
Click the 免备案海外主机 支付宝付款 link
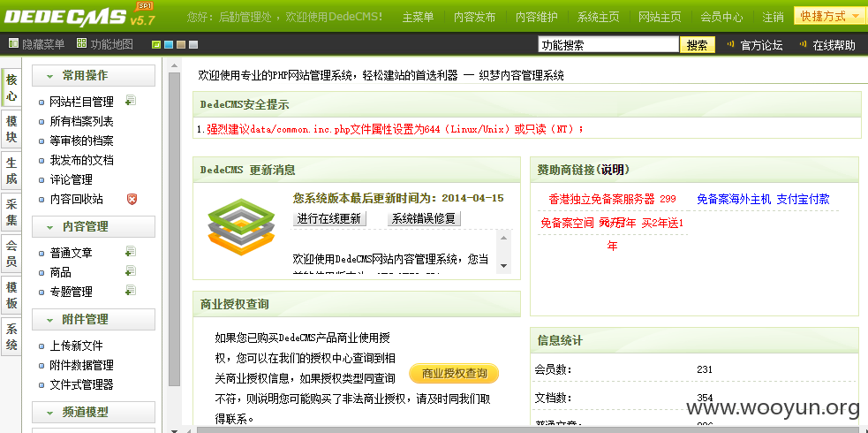point(764,200)
